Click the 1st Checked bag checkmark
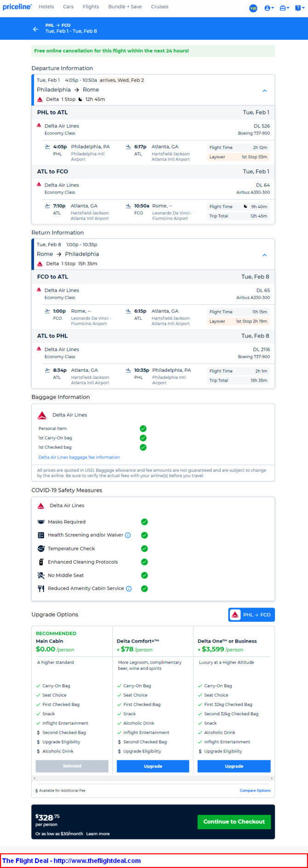Image resolution: width=308 pixels, height=868 pixels. coord(143,447)
